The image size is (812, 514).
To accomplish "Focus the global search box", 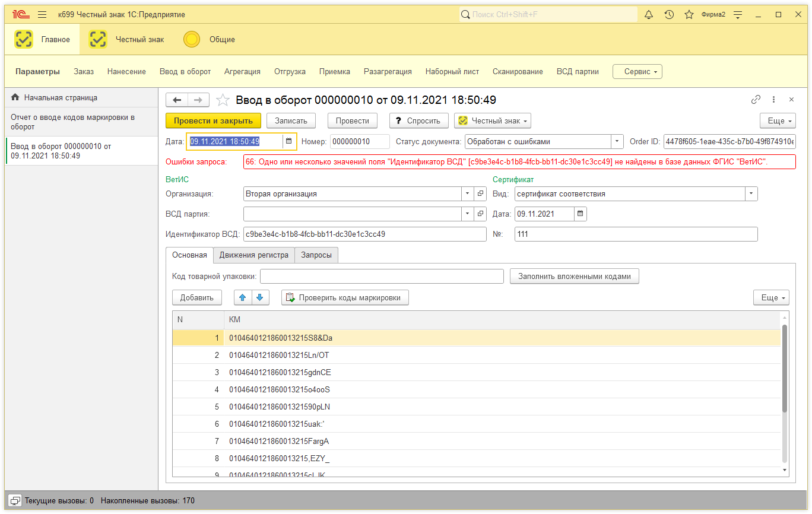I will (548, 14).
